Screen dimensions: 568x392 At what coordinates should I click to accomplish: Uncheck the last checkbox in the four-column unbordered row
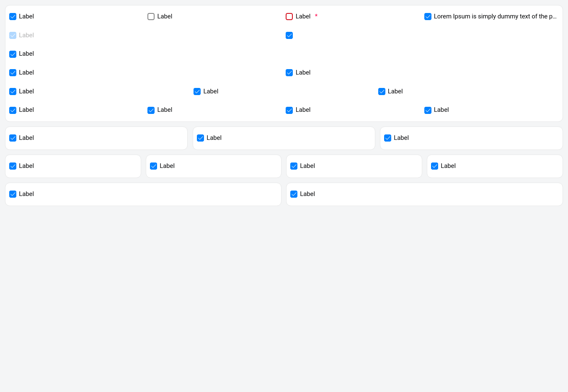(428, 110)
